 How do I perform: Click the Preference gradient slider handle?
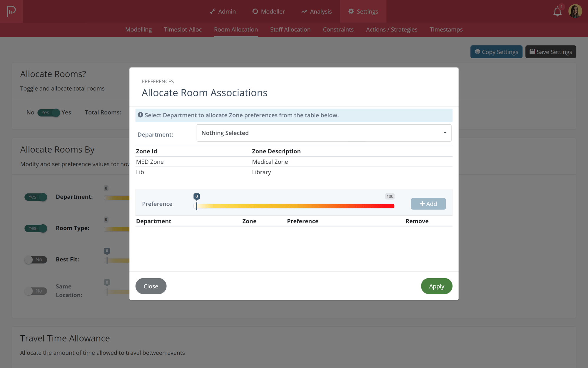coord(196,206)
